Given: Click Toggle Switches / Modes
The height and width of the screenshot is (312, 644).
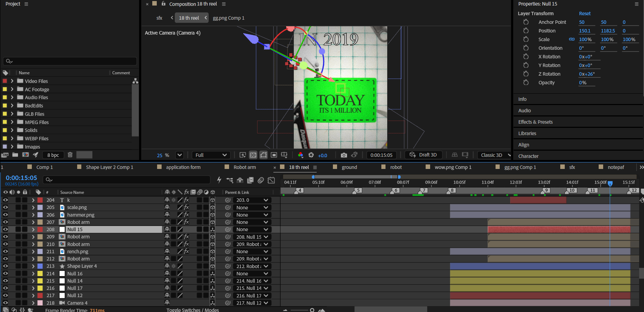Looking at the screenshot, I should pyautogui.click(x=193, y=310).
